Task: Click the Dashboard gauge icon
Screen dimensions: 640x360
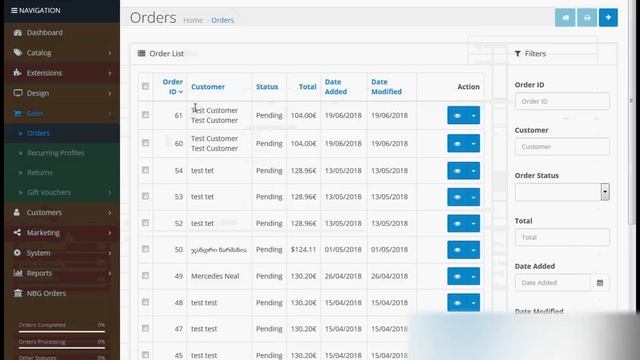Action: [18, 33]
